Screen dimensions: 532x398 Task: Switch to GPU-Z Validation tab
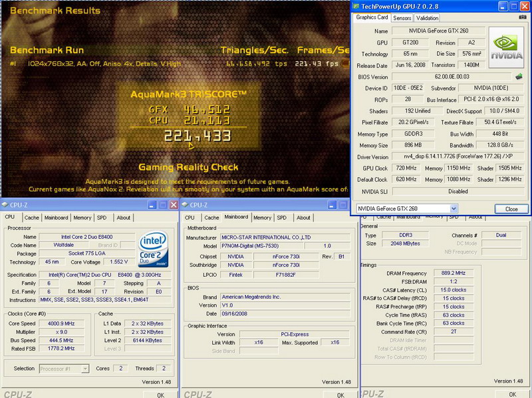click(427, 18)
